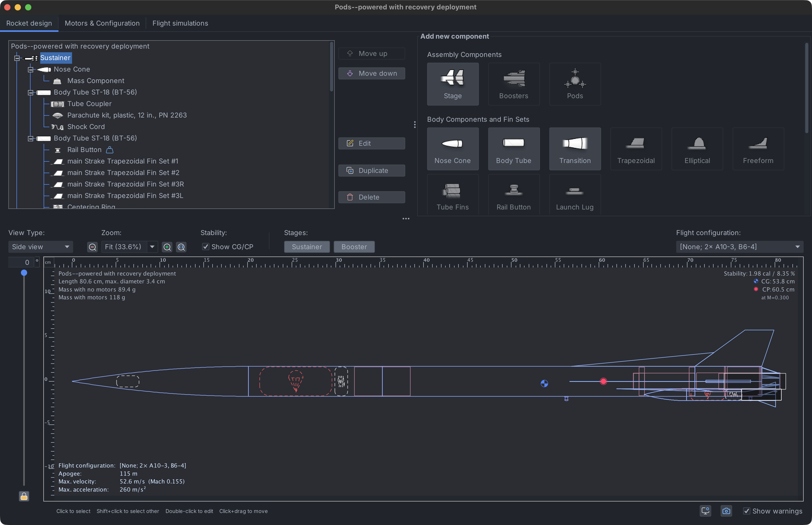
Task: Open the View Type dropdown
Action: click(40, 247)
